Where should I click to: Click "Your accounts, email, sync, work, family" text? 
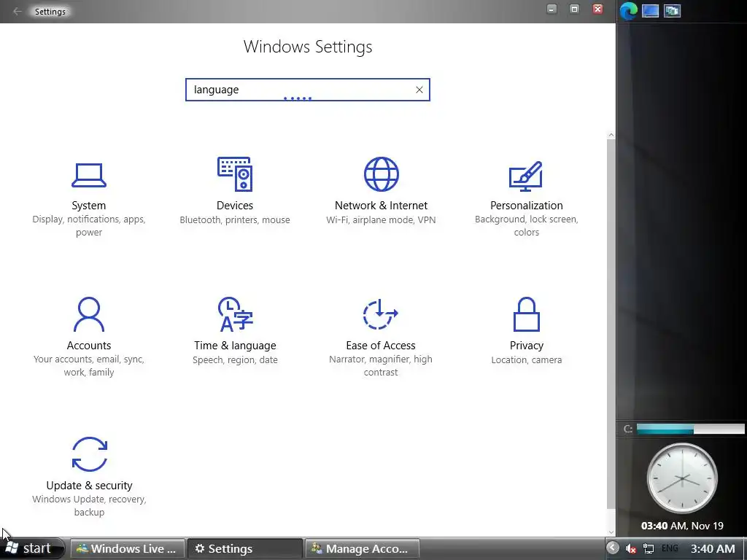click(88, 366)
